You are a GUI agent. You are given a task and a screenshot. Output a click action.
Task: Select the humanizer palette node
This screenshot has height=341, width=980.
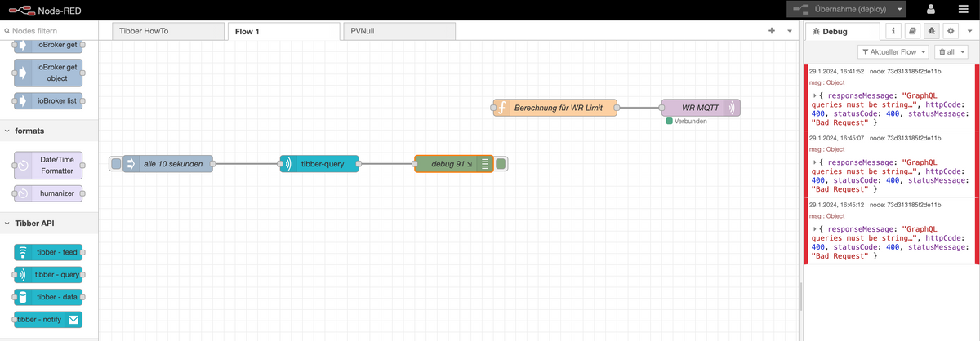pyautogui.click(x=49, y=194)
